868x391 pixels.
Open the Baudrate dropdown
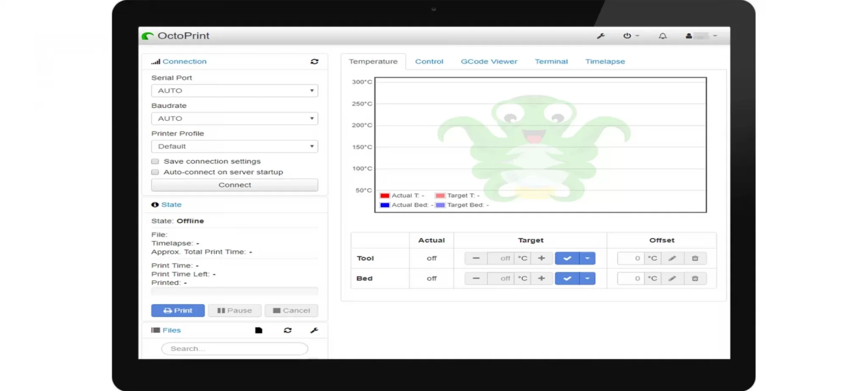pos(234,118)
